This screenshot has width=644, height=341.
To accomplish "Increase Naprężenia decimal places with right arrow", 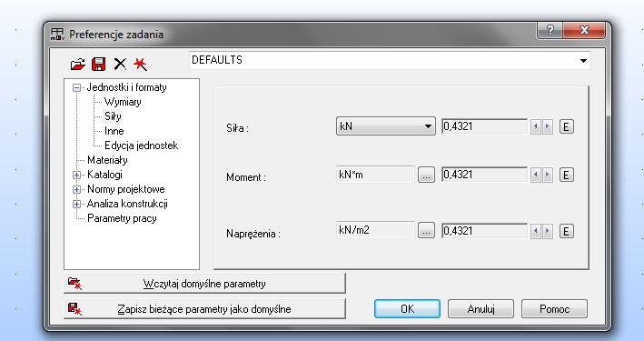I will pos(547,232).
